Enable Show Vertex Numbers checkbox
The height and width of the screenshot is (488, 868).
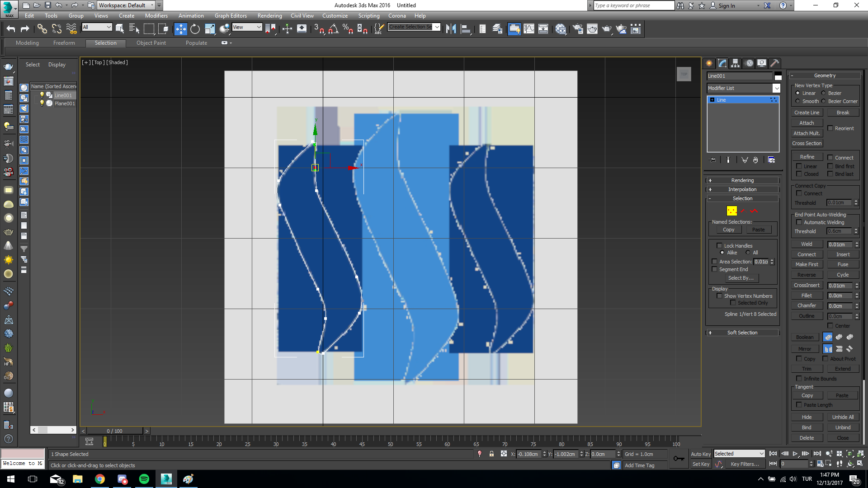[x=719, y=296]
